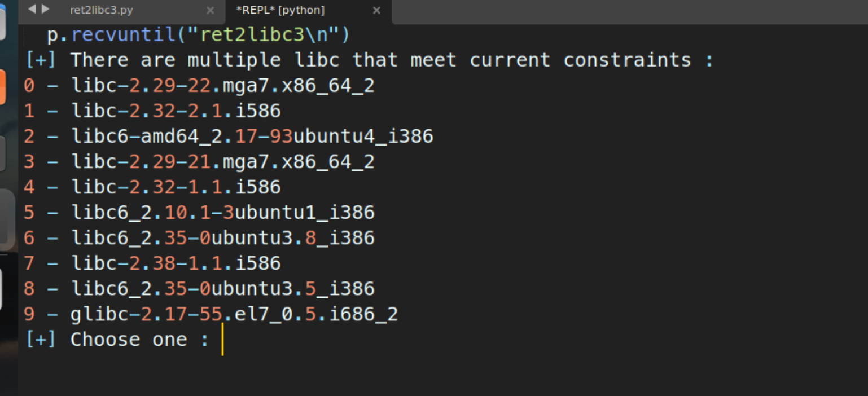Screen dimensions: 868x396
Task: Click the previous tab arrow
Action: [x=31, y=9]
